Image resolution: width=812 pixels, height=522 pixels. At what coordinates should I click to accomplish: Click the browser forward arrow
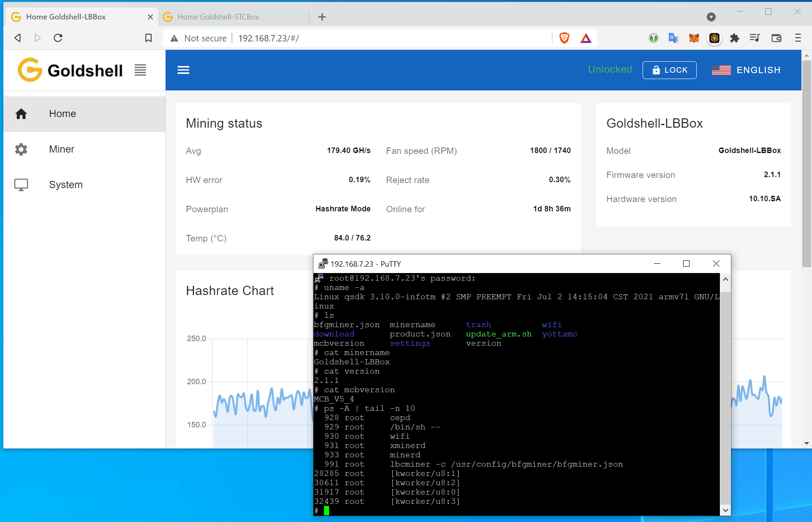tap(38, 38)
